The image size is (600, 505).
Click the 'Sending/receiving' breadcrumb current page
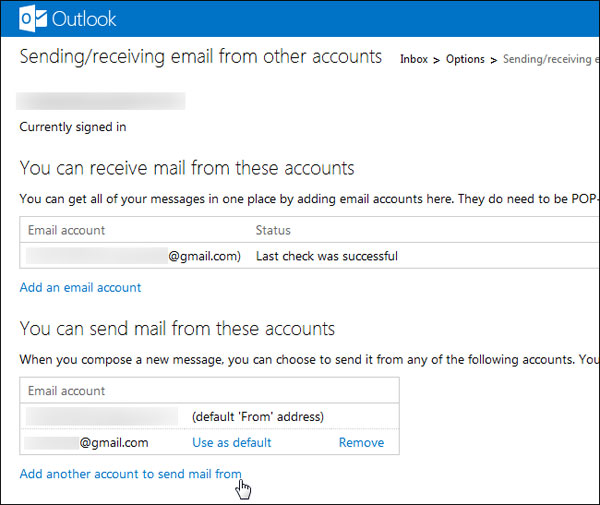click(551, 59)
